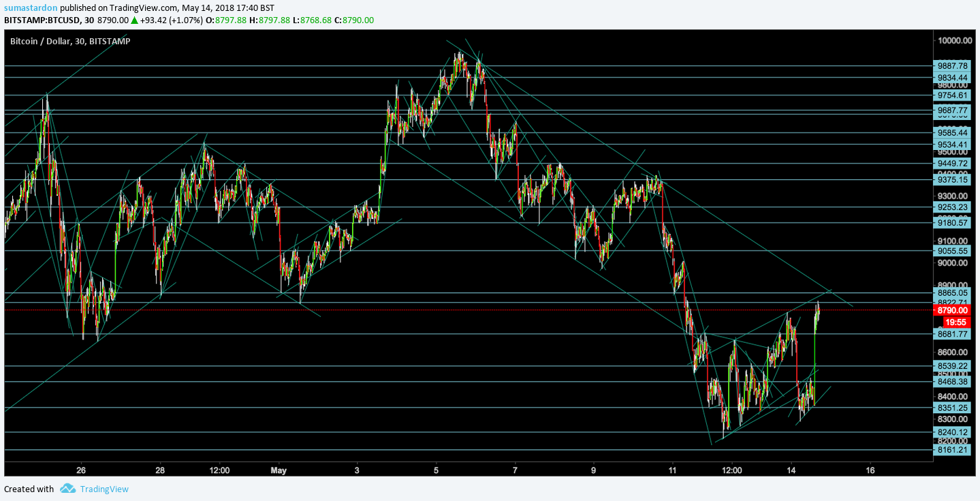Select the 8681.77 price label
Viewport: 980px width, 501px height.
coord(952,334)
